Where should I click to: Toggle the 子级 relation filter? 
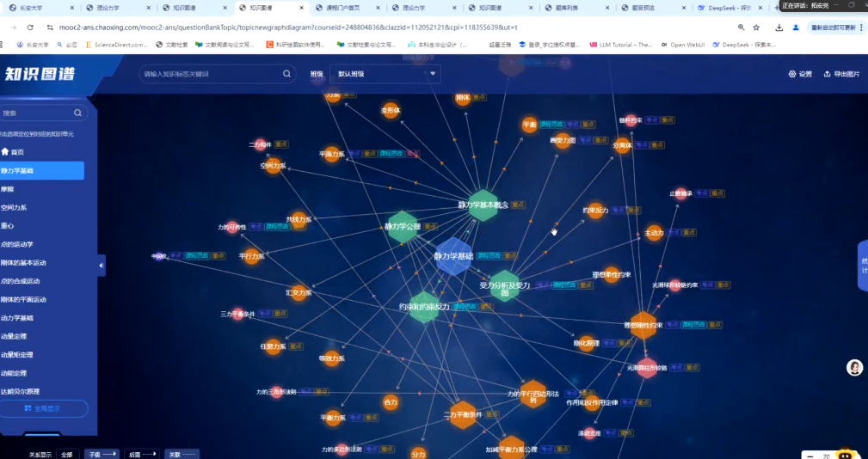coord(102,454)
